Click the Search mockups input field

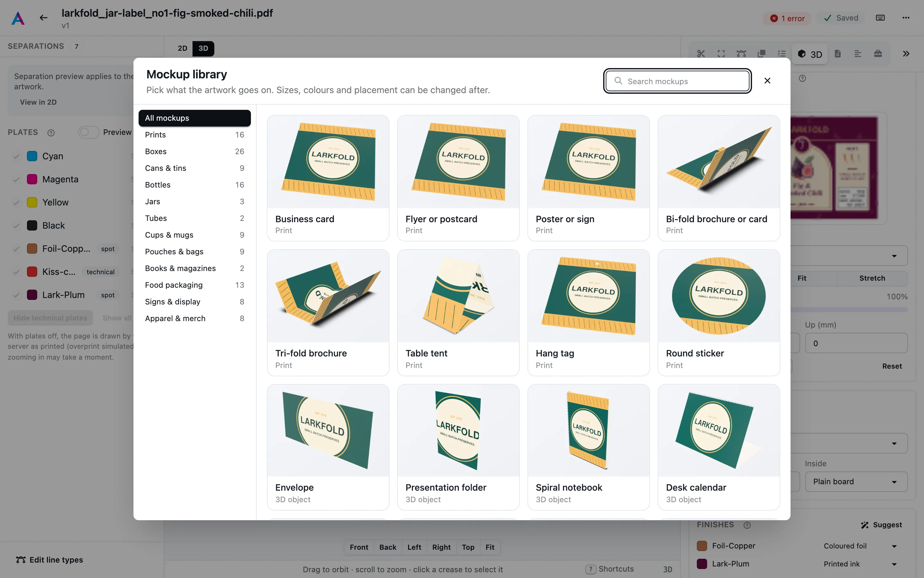[x=677, y=81]
